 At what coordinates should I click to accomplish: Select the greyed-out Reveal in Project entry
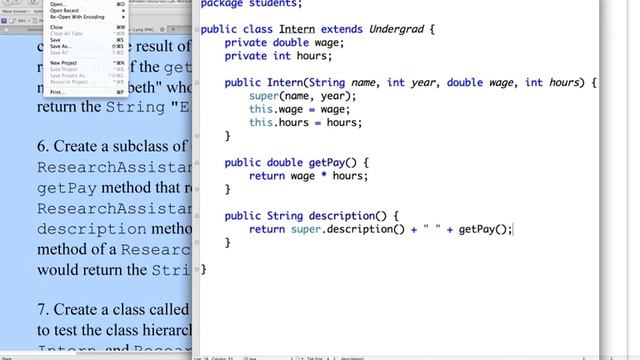tap(86, 82)
